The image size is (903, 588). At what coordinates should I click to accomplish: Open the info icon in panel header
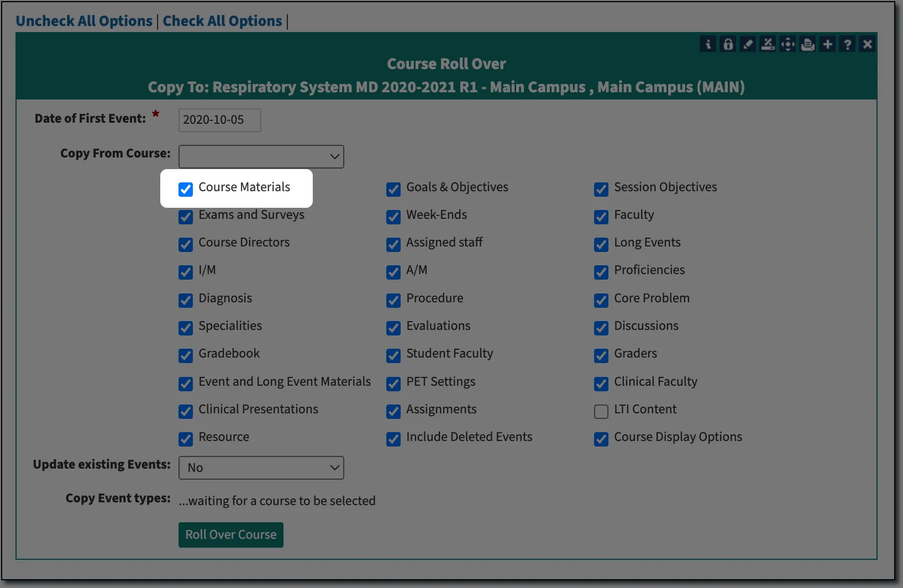coord(708,44)
